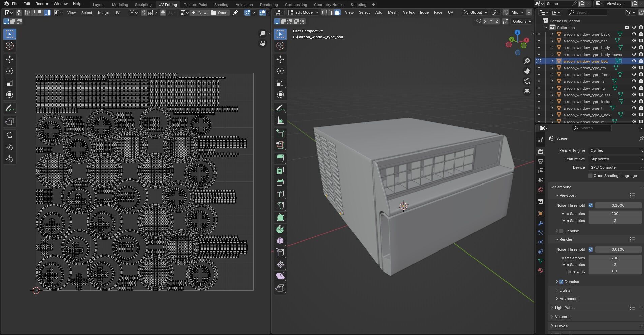The image size is (644, 335).
Task: Select the Knife tool
Action: [280, 206]
